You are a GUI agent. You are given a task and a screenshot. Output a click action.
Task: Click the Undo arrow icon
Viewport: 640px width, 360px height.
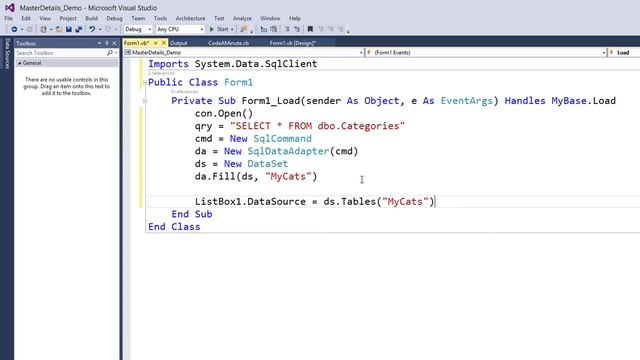click(92, 29)
